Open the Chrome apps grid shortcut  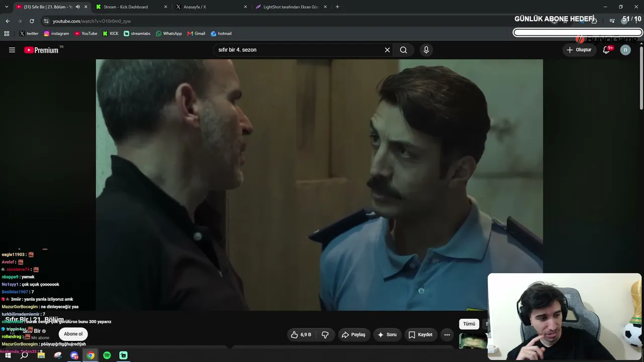coord(7,34)
